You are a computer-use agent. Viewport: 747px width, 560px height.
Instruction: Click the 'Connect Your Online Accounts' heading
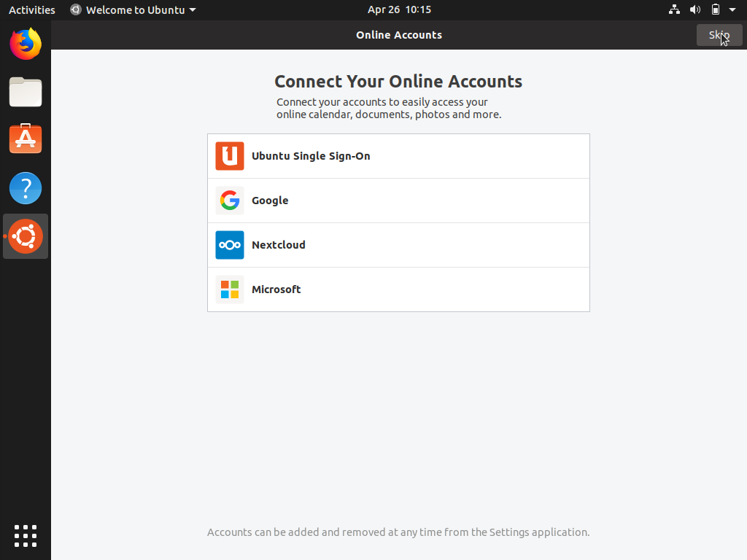(398, 82)
